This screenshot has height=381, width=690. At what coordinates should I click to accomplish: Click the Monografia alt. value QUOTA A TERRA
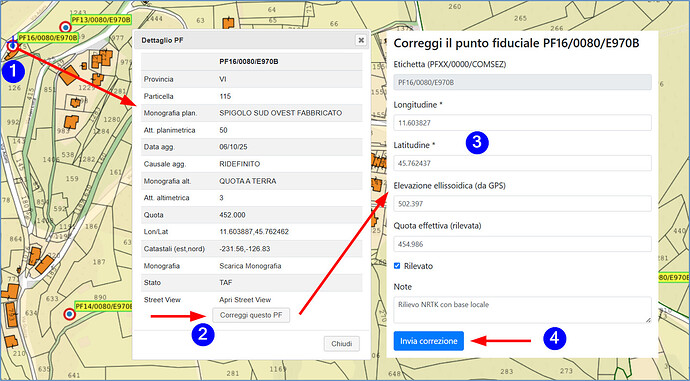pos(248,181)
